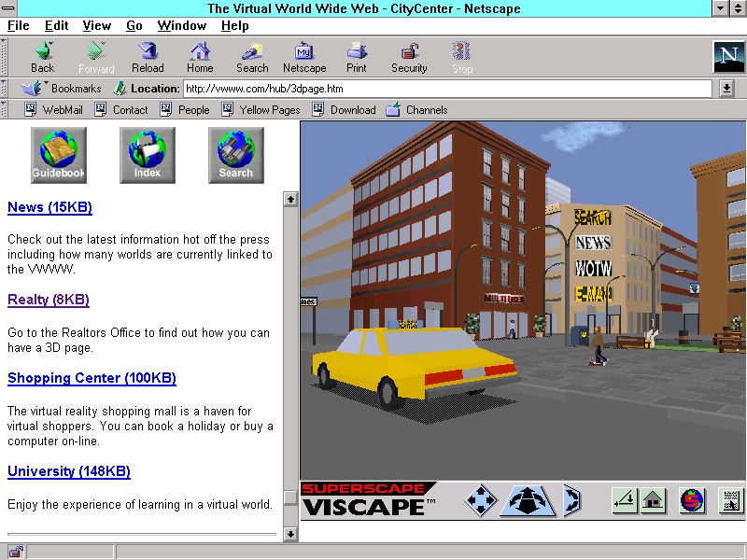747x560 pixels.
Task: Open WebMail from personal toolbar
Action: coord(54,110)
